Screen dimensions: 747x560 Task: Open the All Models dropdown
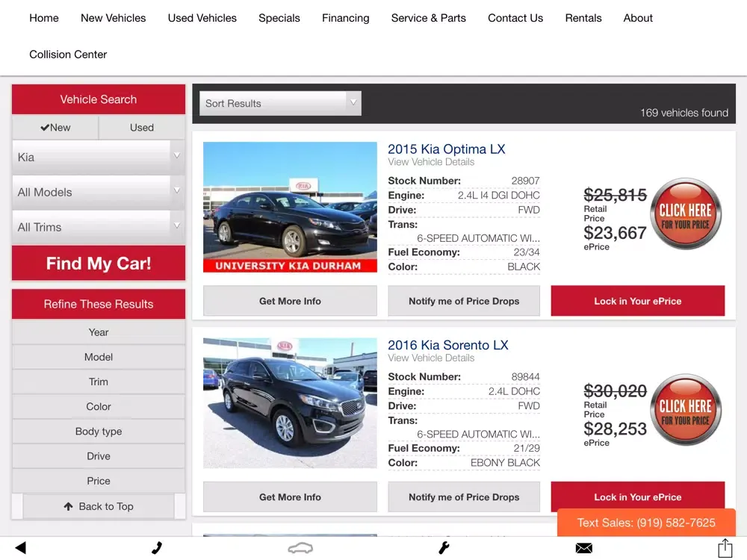(99, 193)
